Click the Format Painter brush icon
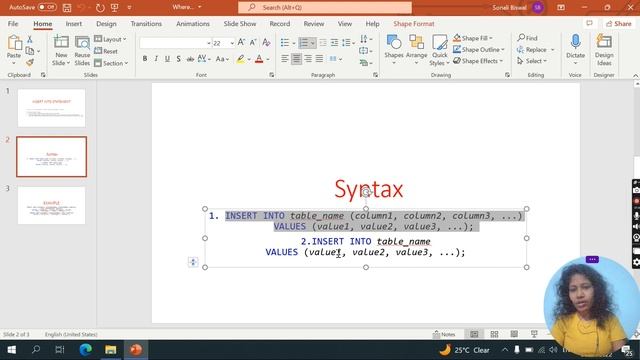Screen dimensions: 640x360 tap(30, 63)
